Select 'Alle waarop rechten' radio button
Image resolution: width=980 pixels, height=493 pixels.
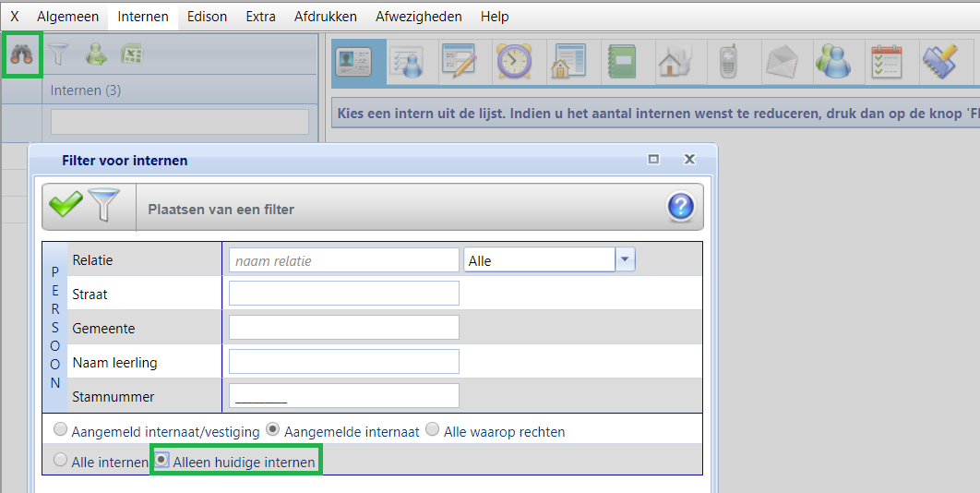(x=433, y=430)
